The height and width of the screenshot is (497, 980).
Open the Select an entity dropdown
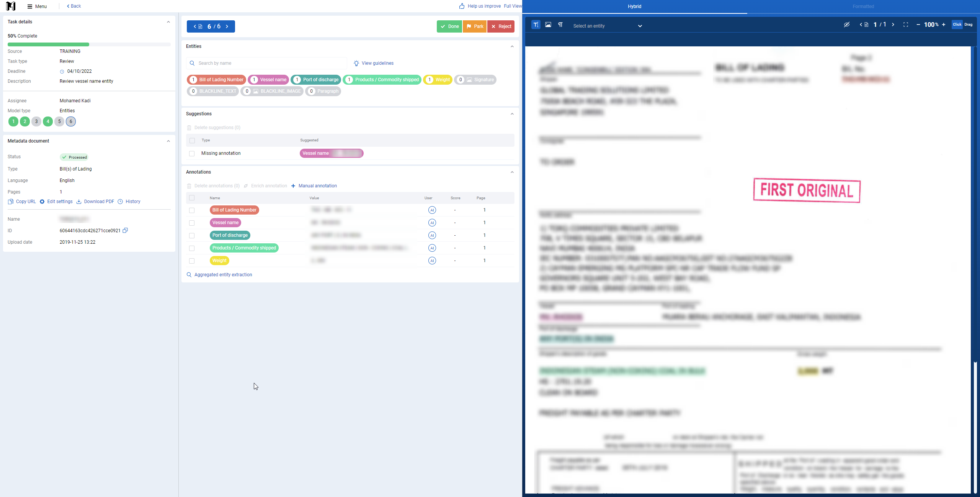point(607,26)
